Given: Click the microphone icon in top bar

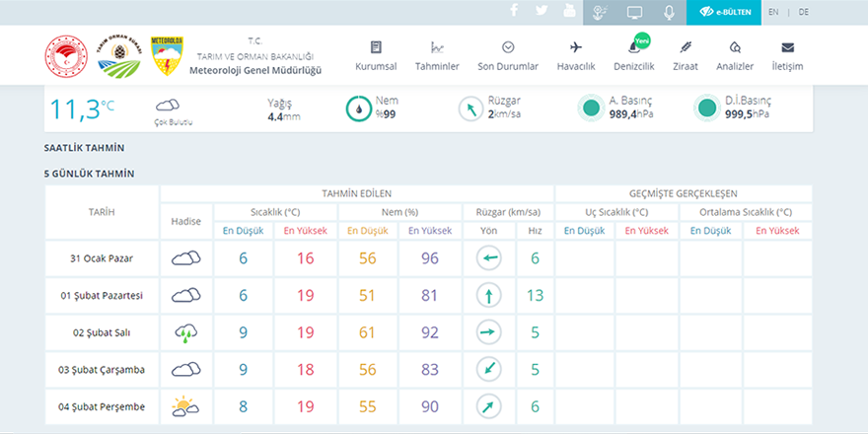Looking at the screenshot, I should click(669, 12).
